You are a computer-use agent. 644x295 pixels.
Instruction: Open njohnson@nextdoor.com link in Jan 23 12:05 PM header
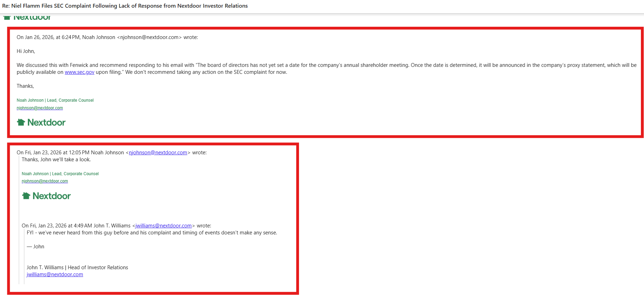coord(158,153)
